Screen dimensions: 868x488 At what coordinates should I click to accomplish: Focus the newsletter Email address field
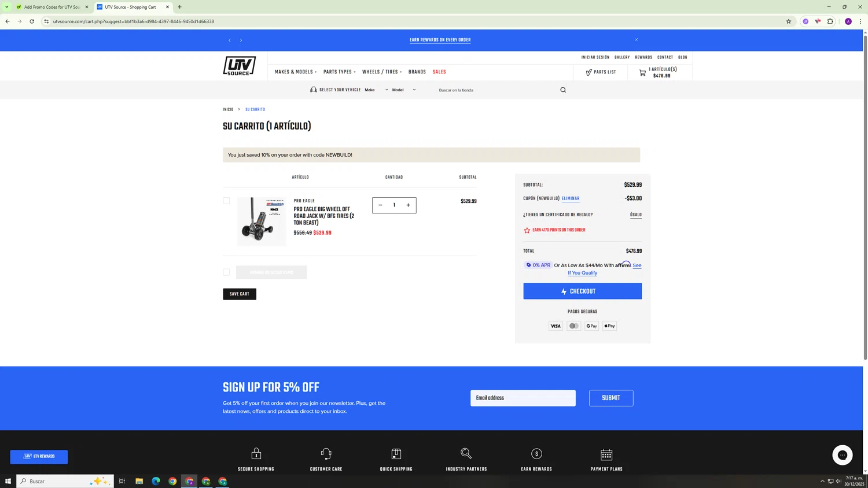click(523, 398)
